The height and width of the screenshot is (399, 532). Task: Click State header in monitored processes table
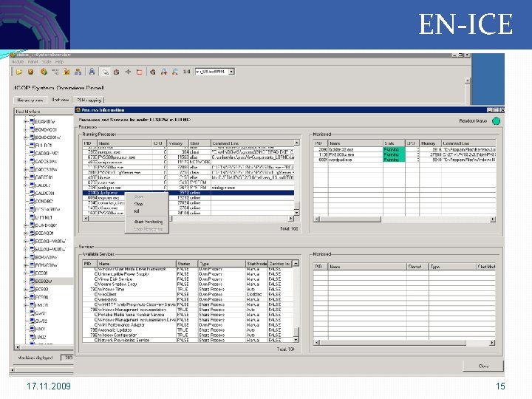coord(394,143)
